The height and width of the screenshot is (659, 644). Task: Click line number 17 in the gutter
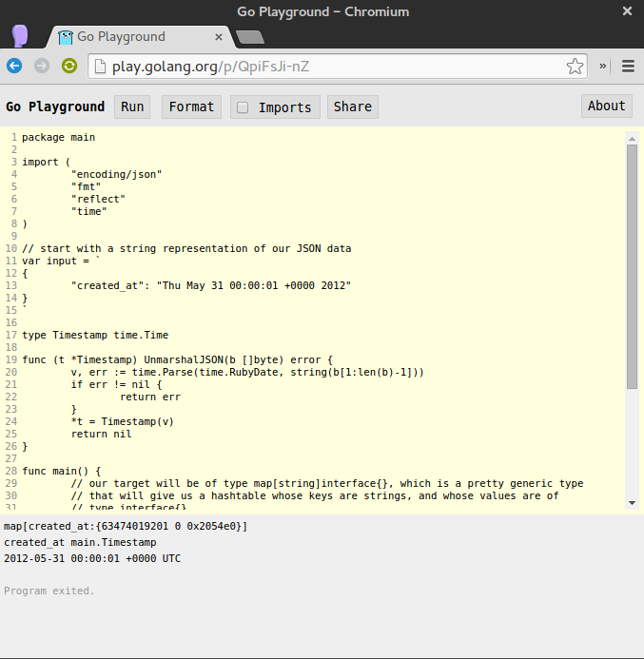point(11,335)
